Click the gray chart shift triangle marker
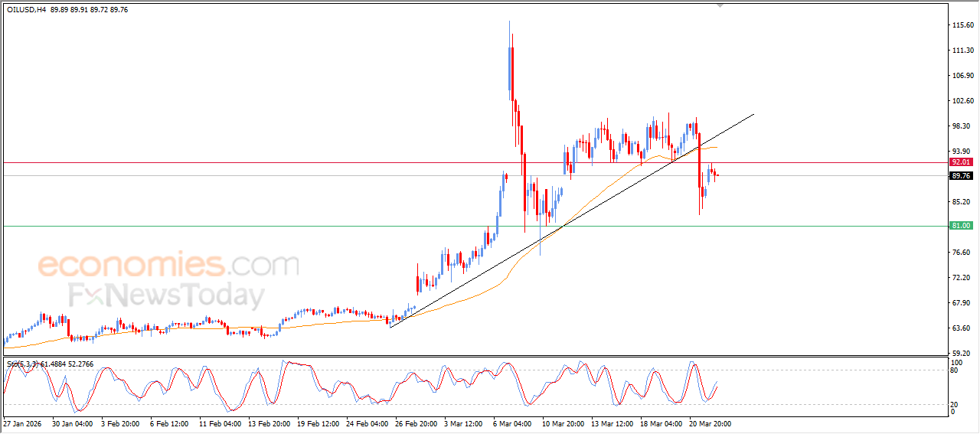The height and width of the screenshot is (434, 980). (720, 5)
